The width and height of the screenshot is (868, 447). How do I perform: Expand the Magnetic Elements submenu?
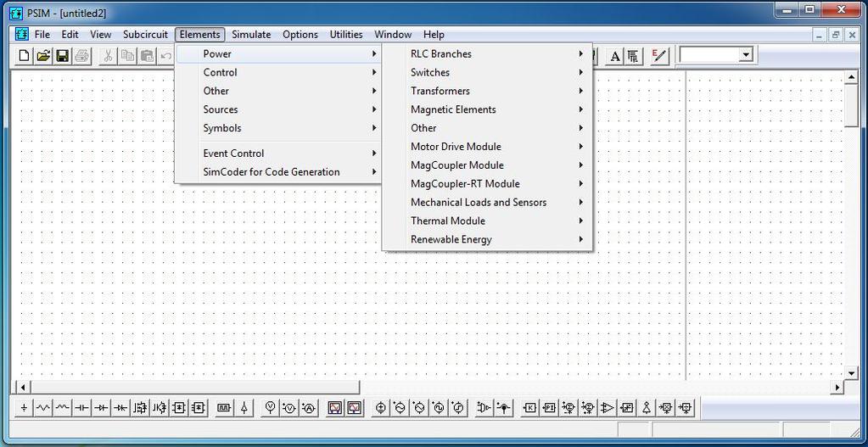point(488,109)
